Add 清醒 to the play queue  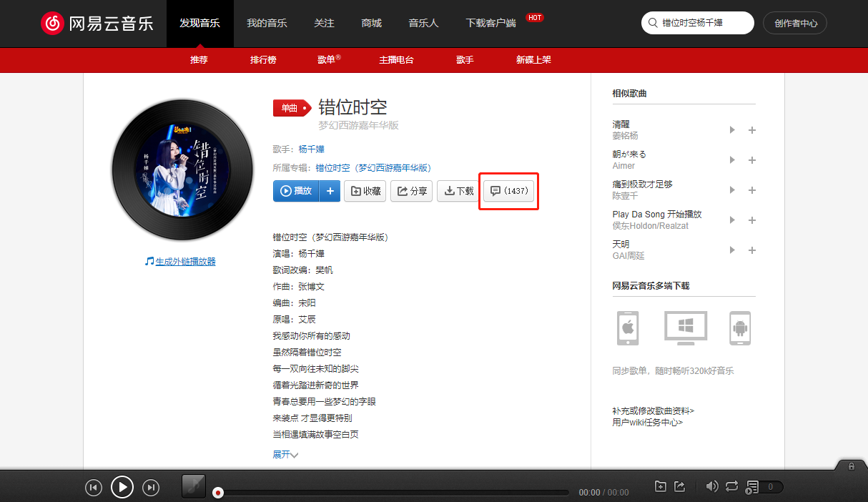[752, 130]
